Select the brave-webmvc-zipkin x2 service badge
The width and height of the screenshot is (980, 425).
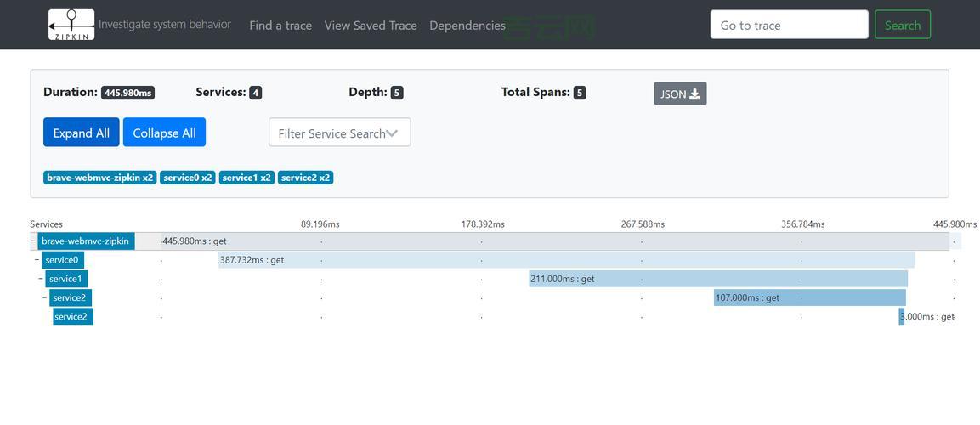[x=99, y=178]
